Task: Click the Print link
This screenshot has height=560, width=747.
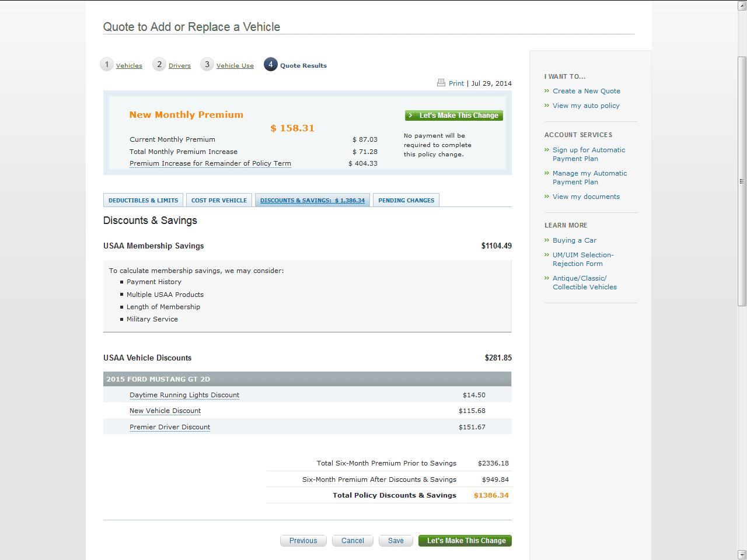Action: pos(456,83)
